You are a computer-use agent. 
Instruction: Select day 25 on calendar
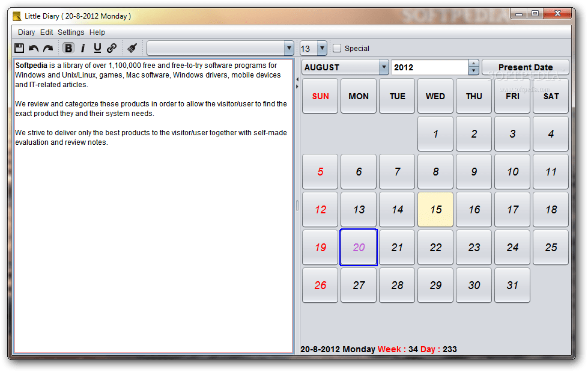551,248
